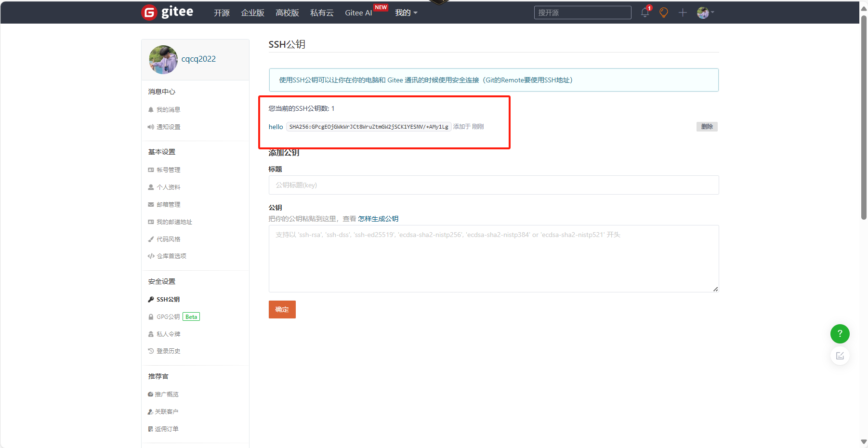868x448 pixels.
Task: Click the page vertical scrollbar
Action: pyautogui.click(x=864, y=118)
